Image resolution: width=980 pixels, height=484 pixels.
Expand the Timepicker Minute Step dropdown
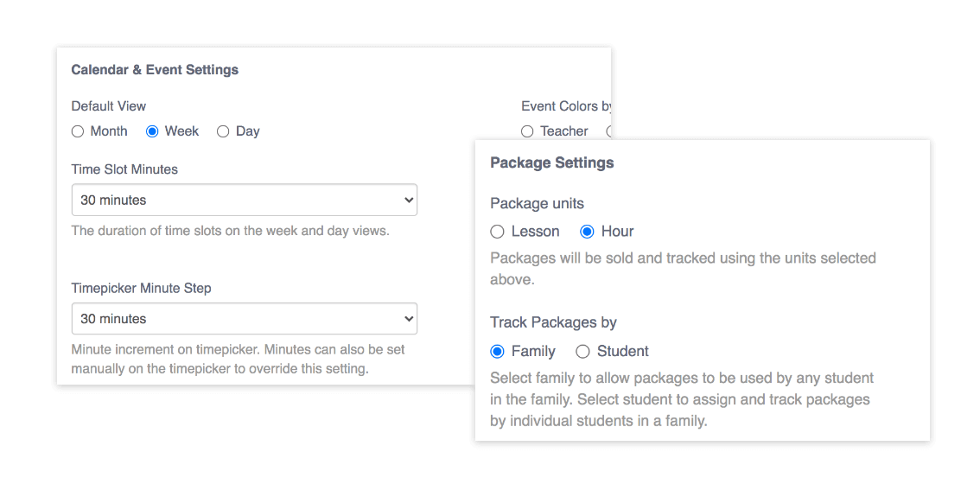tap(244, 319)
